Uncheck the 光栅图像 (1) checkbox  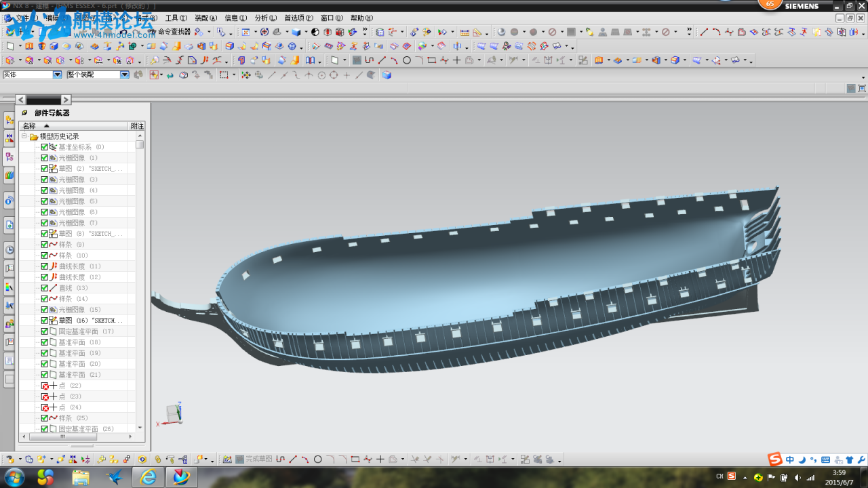pyautogui.click(x=44, y=158)
